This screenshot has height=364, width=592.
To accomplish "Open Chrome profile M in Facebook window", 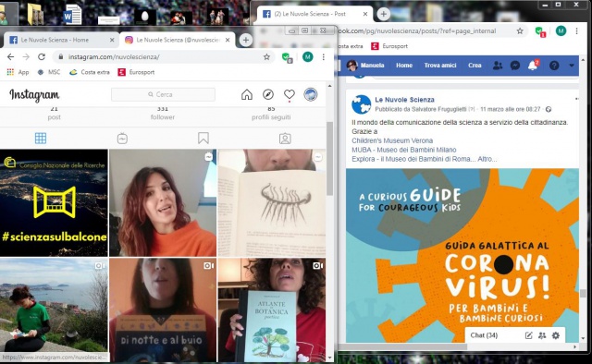I will [561, 30].
